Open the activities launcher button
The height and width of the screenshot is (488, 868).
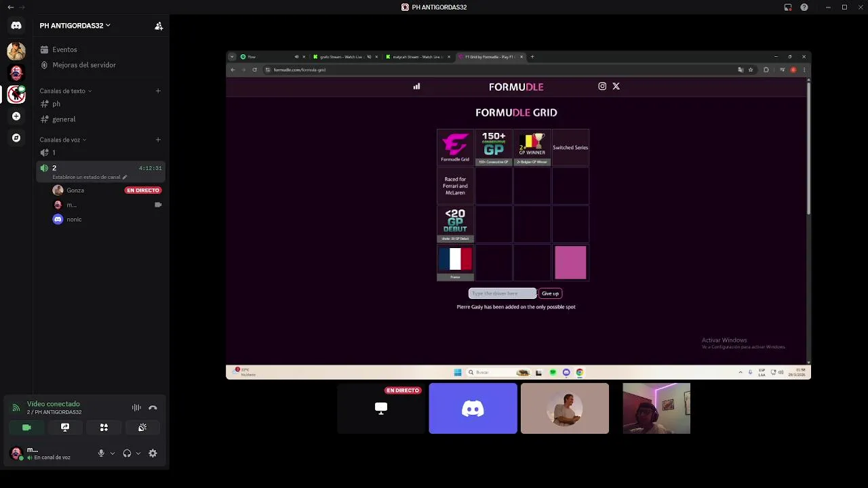(x=104, y=428)
